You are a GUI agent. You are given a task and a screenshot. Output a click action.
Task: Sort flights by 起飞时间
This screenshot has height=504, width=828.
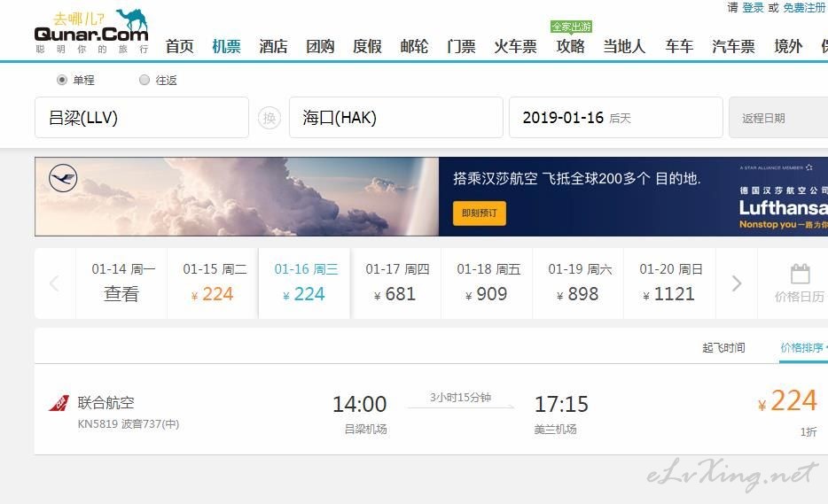[x=723, y=348]
